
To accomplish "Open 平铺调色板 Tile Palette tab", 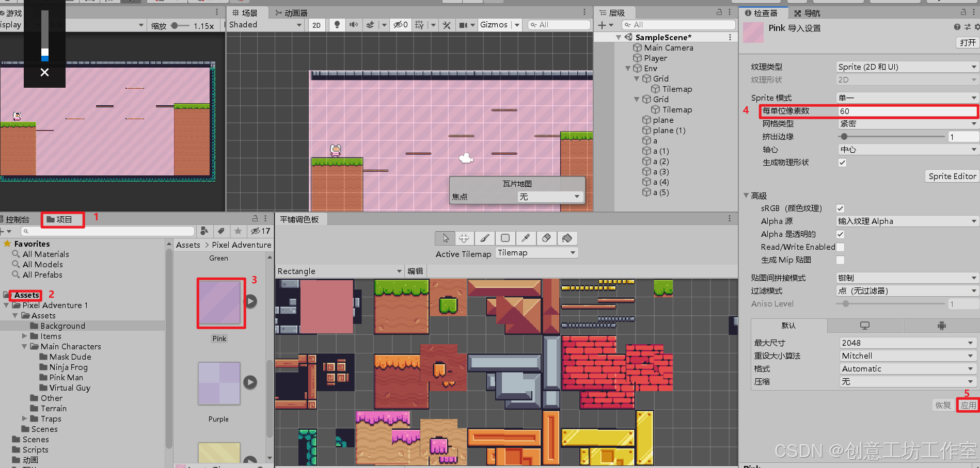I will click(299, 219).
